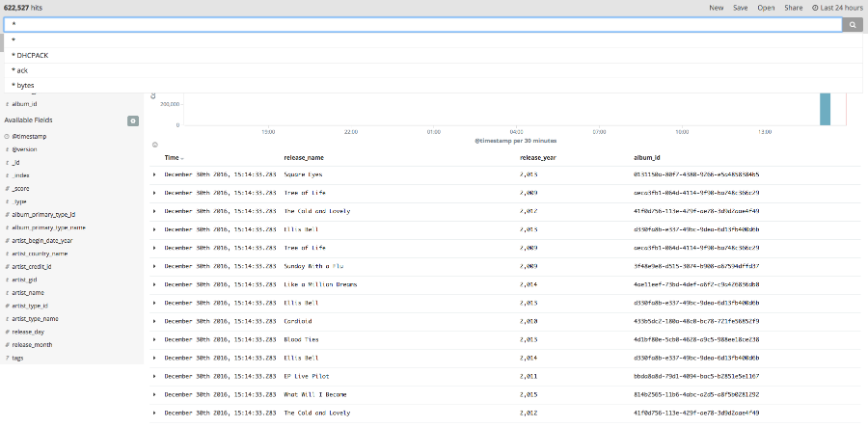The width and height of the screenshot is (868, 427).
Task: Open the Save menu option
Action: pyautogui.click(x=741, y=8)
